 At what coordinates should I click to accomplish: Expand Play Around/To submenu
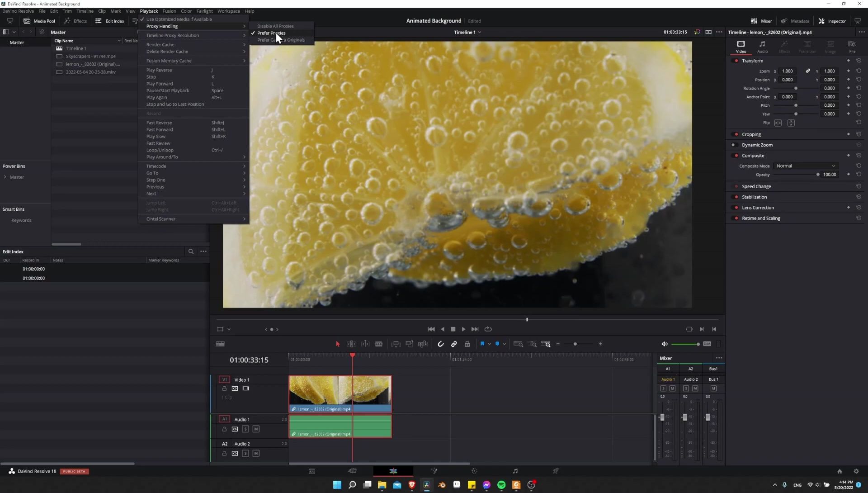[193, 157]
